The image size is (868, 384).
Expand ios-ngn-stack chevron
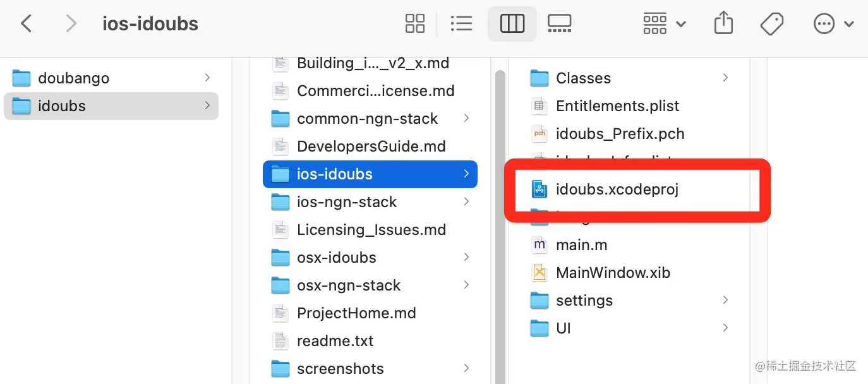(466, 201)
